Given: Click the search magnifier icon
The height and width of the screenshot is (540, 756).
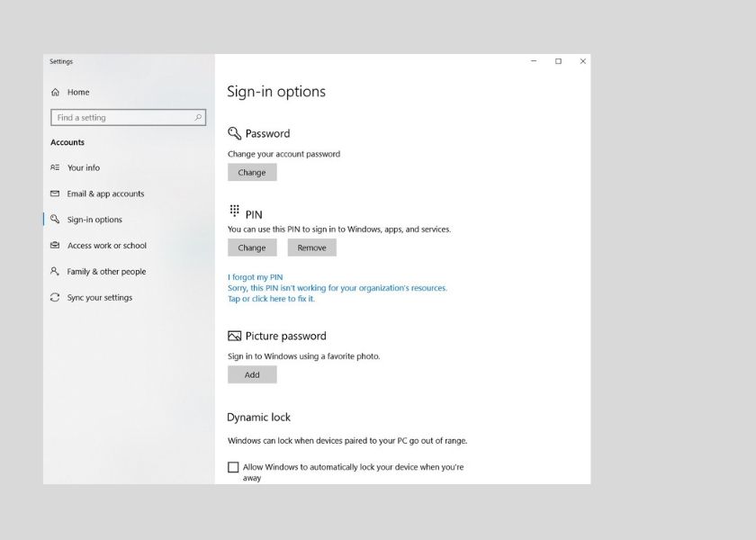Looking at the screenshot, I should click(198, 117).
